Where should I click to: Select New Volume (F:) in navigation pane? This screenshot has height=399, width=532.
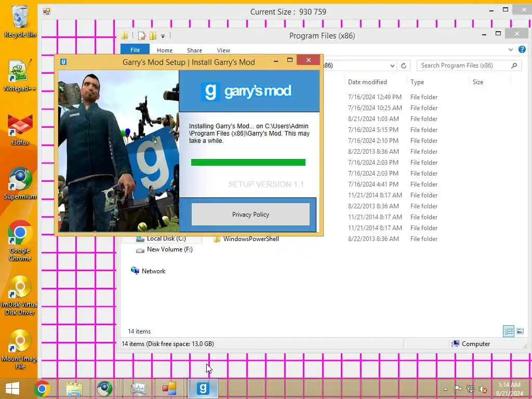tap(164, 249)
